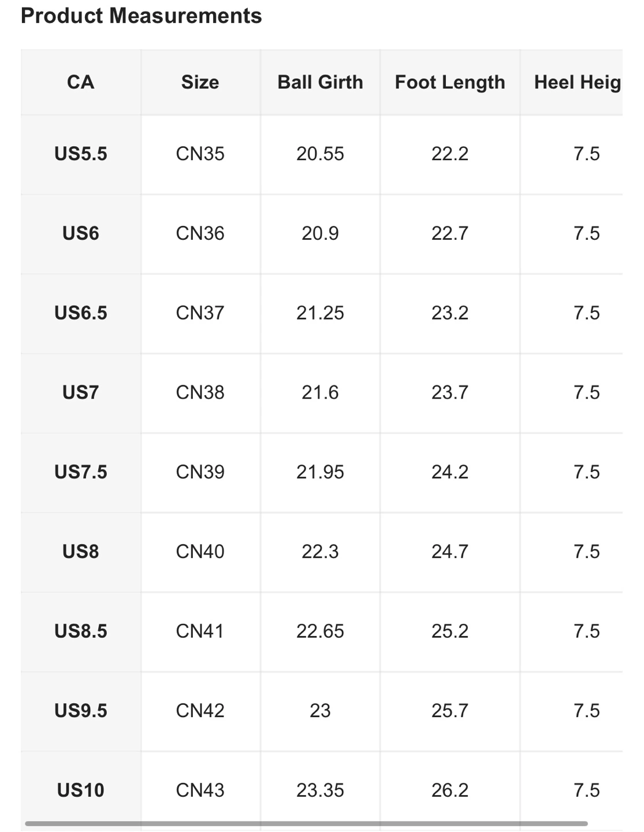
Task: Click the 20.55 ball girth value
Action: (320, 154)
